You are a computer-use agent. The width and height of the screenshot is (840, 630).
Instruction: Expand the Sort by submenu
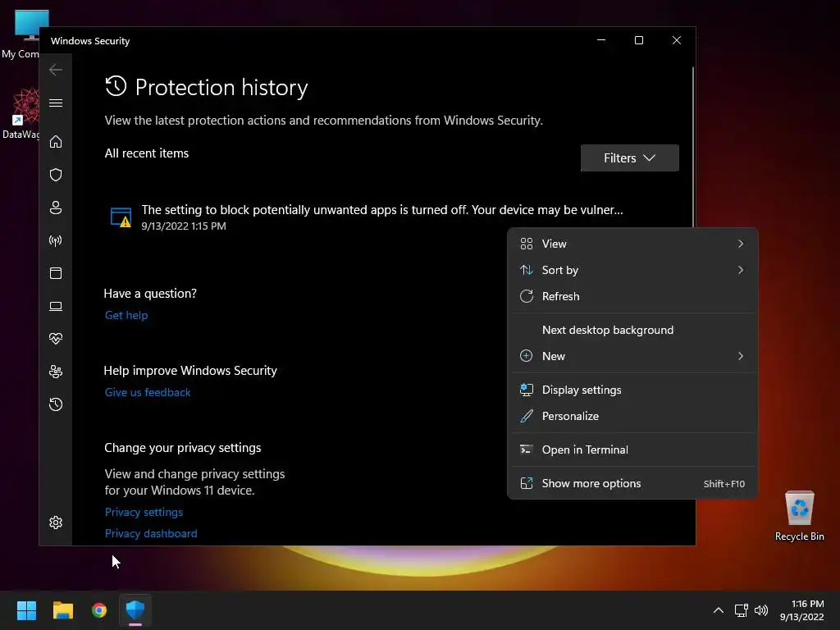[x=632, y=270]
